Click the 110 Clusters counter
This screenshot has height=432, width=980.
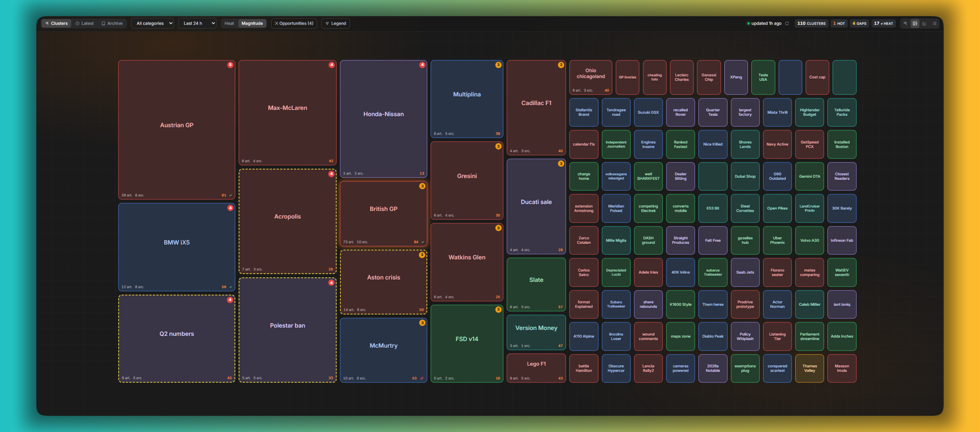tap(811, 23)
